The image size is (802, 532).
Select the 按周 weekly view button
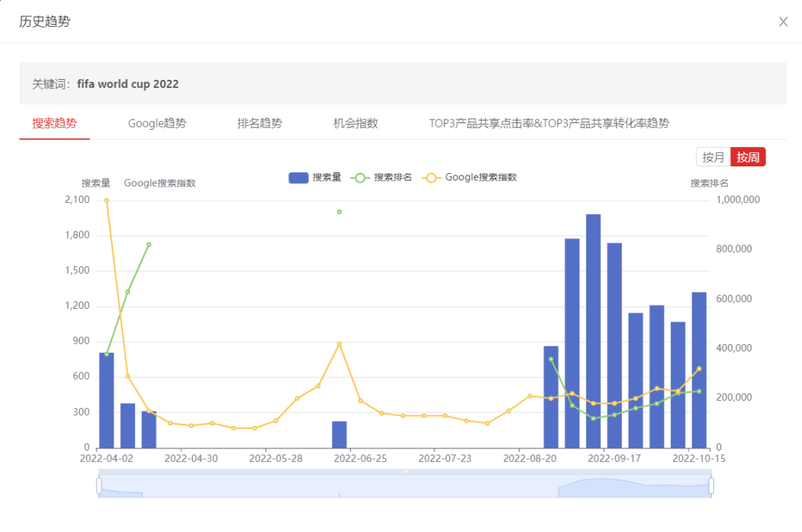pyautogui.click(x=748, y=157)
